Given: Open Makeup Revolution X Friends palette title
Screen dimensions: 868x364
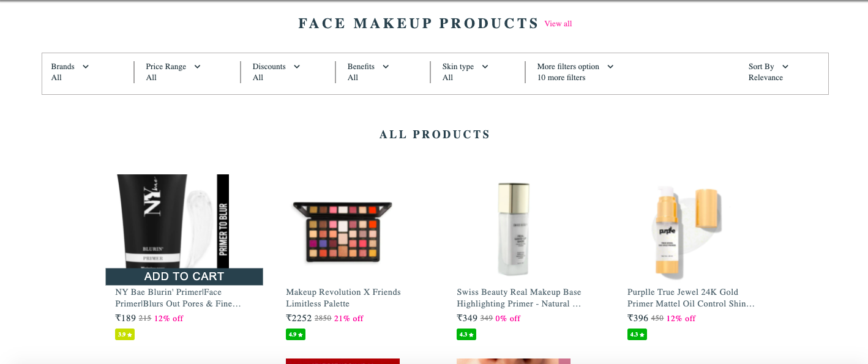Looking at the screenshot, I should click(x=343, y=298).
